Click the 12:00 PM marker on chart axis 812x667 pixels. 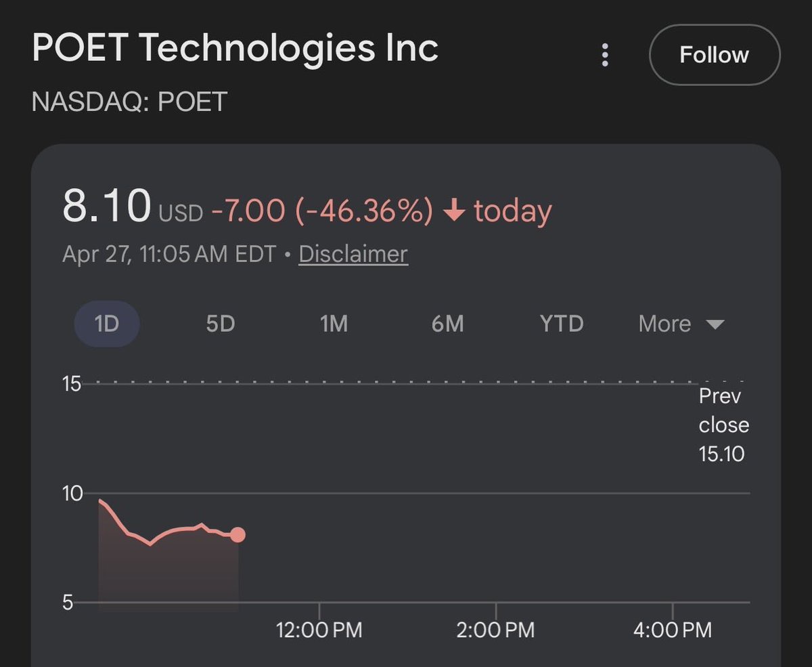coord(319,630)
